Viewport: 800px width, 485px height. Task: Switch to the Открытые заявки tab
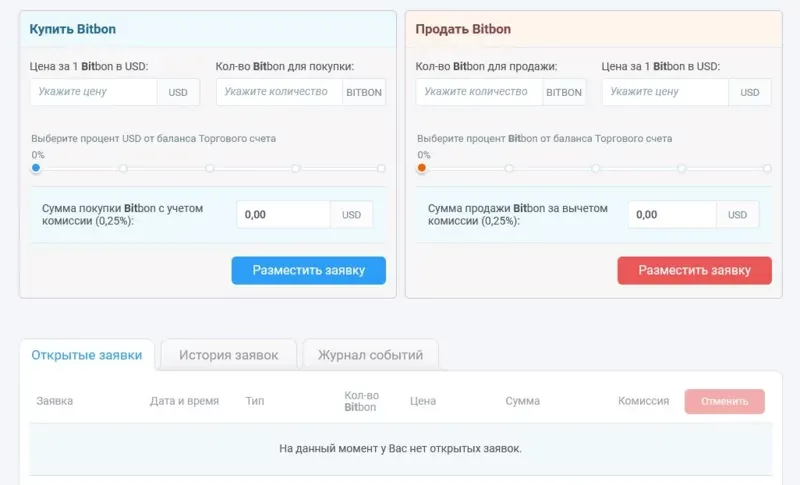coord(87,355)
